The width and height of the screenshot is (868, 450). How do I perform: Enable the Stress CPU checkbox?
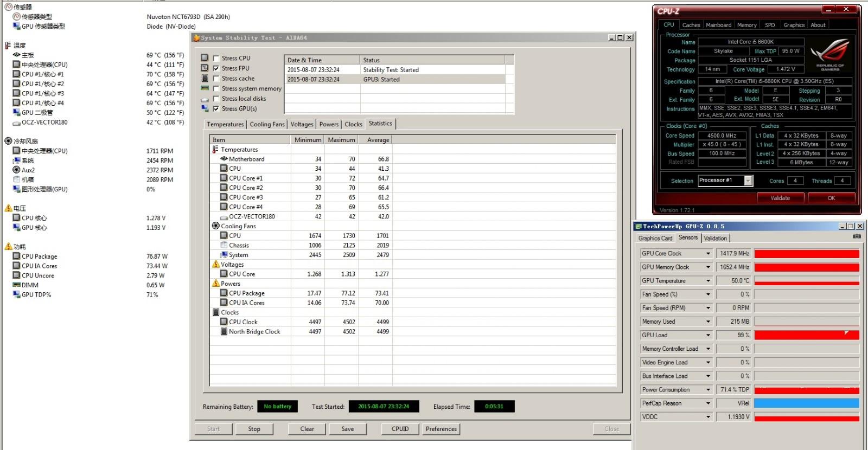click(x=216, y=59)
